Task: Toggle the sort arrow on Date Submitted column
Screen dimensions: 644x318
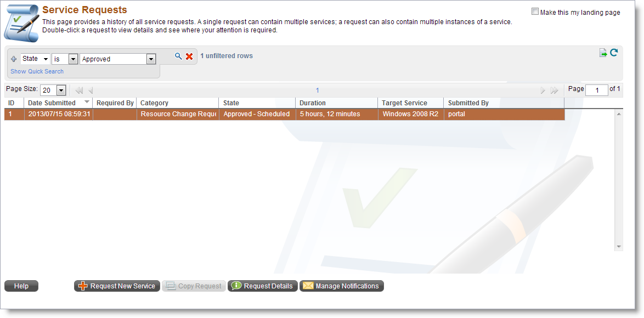Action: point(87,103)
